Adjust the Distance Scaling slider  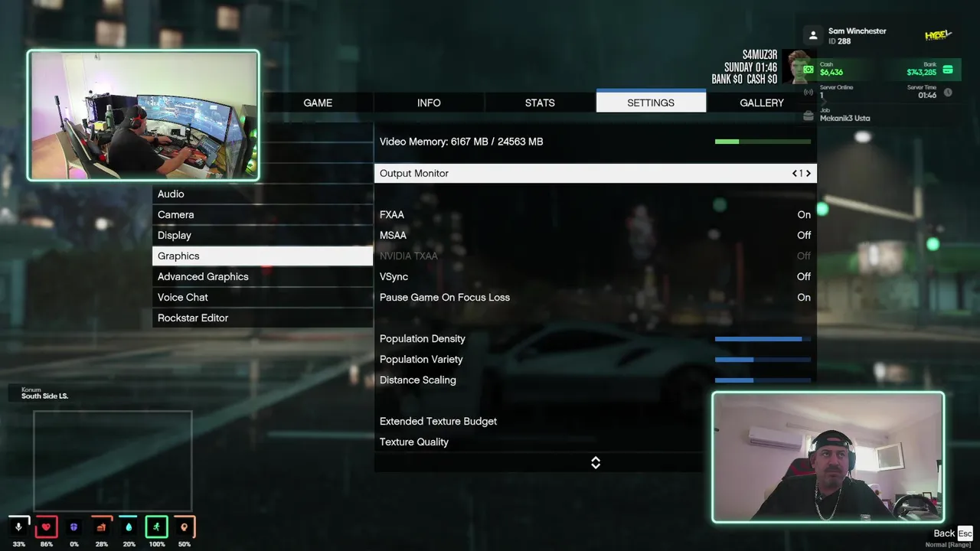click(x=763, y=380)
